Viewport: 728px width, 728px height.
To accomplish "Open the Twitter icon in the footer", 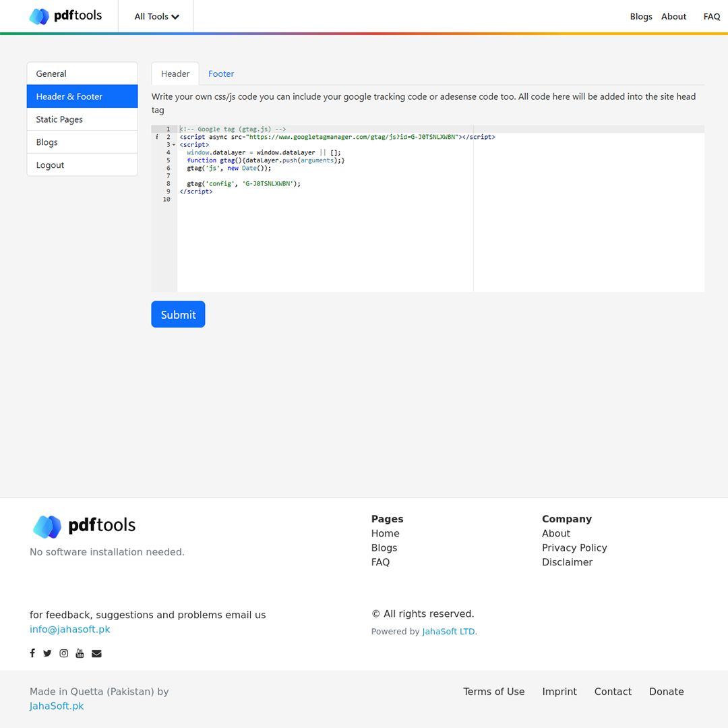I will click(x=47, y=653).
